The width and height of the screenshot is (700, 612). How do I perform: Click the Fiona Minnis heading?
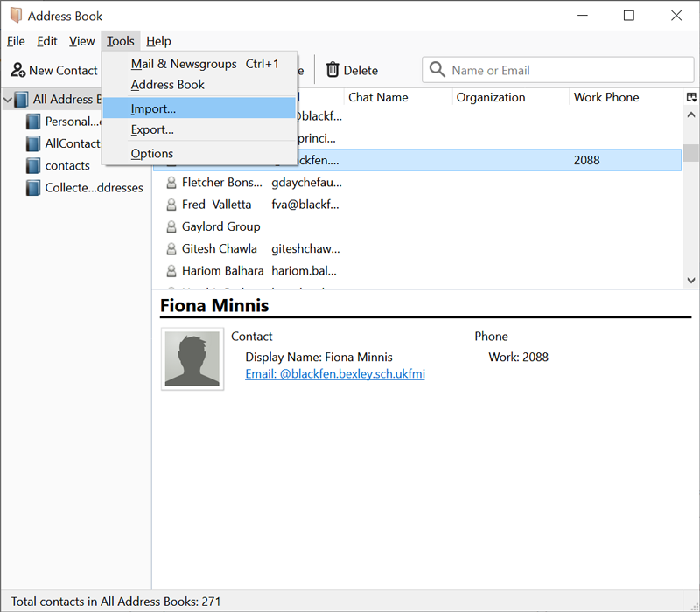pyautogui.click(x=214, y=305)
